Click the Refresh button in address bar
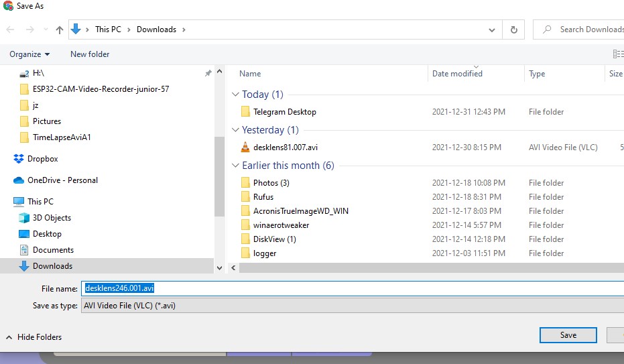The image size is (624, 364). tap(513, 29)
